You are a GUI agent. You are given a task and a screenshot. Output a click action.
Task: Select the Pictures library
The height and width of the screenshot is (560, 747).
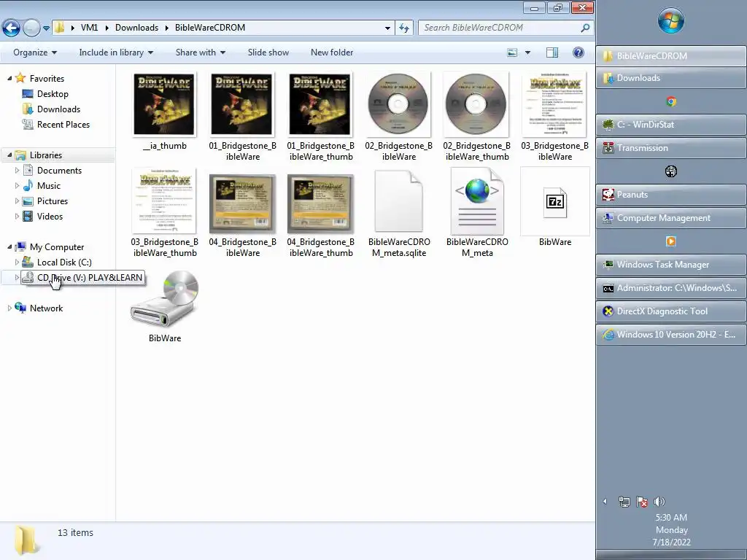53,201
